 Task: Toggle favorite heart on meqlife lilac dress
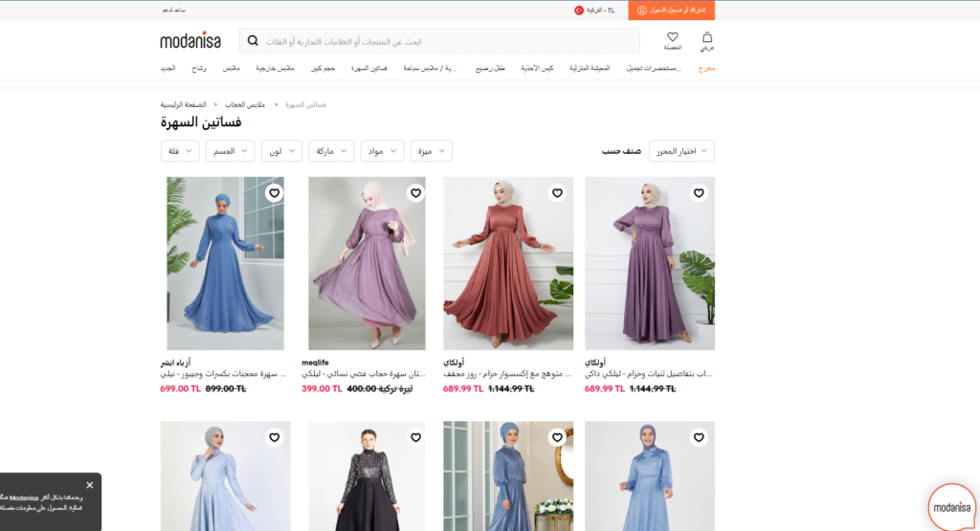pyautogui.click(x=415, y=192)
